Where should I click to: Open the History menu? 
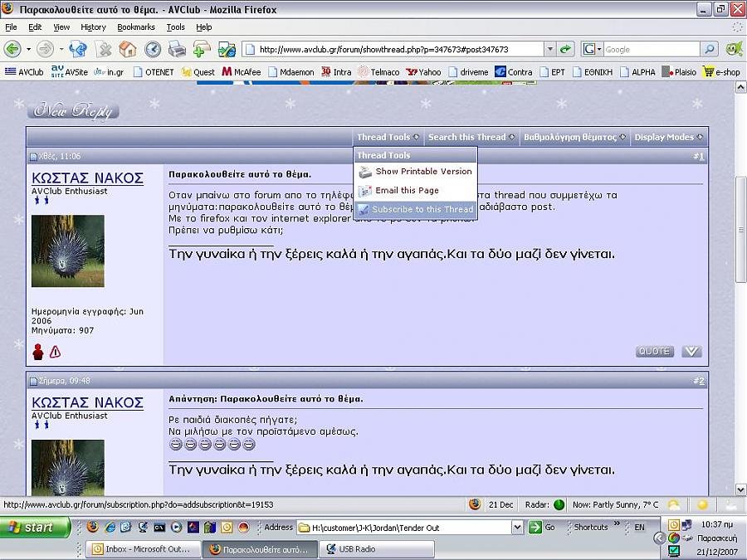tap(93, 27)
